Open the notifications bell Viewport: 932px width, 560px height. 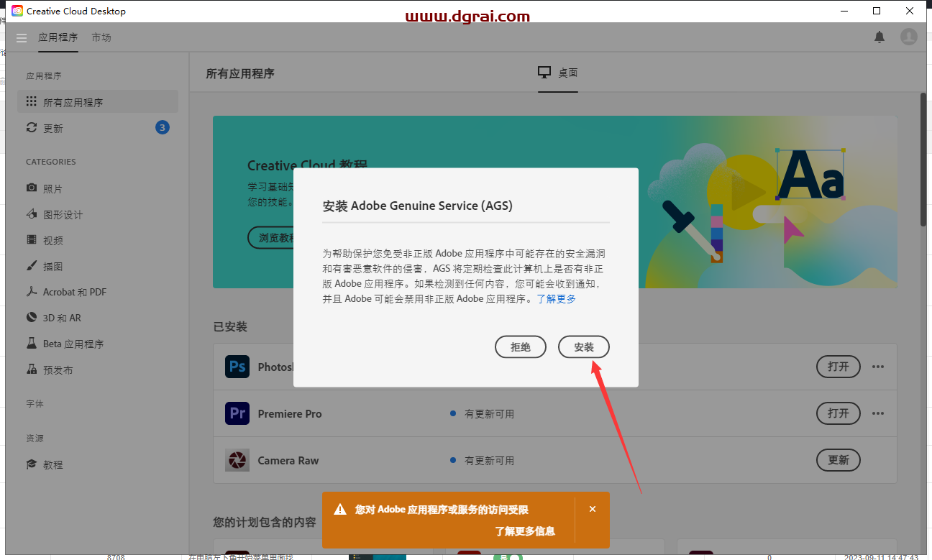pos(880,37)
